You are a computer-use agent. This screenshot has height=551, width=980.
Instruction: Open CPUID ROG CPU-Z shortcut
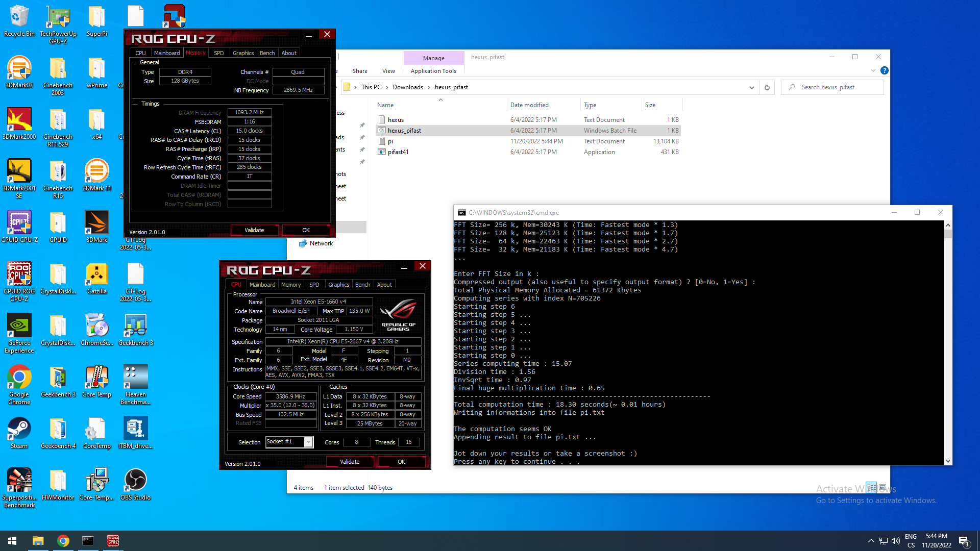pos(19,282)
